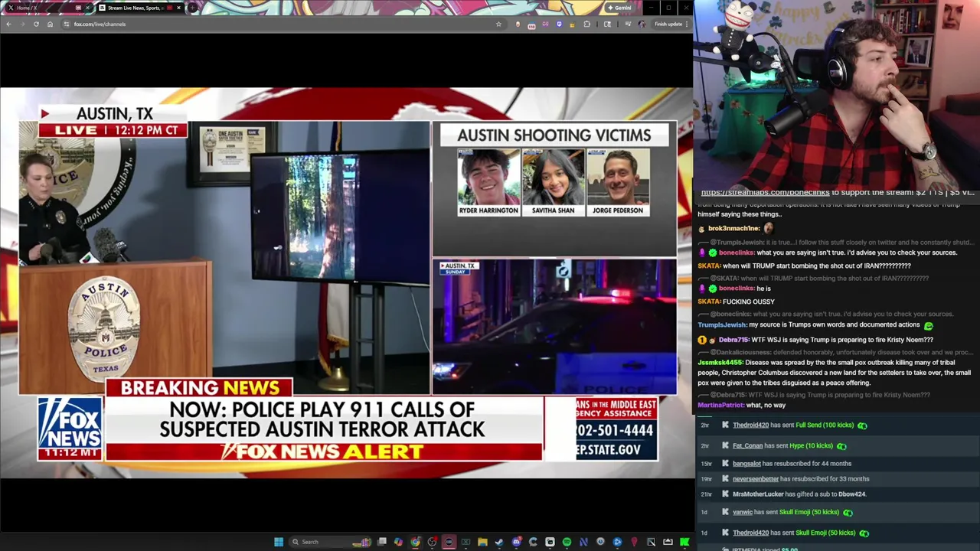Reload the fox.com page

click(36, 24)
